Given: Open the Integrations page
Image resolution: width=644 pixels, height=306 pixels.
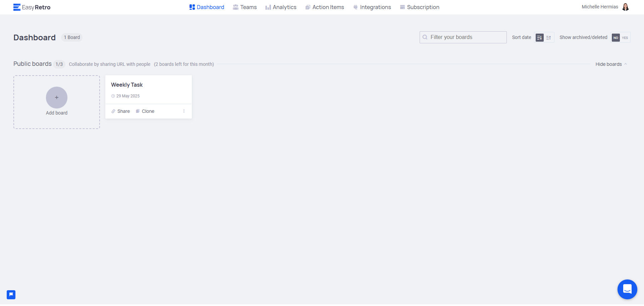Looking at the screenshot, I should tap(372, 7).
